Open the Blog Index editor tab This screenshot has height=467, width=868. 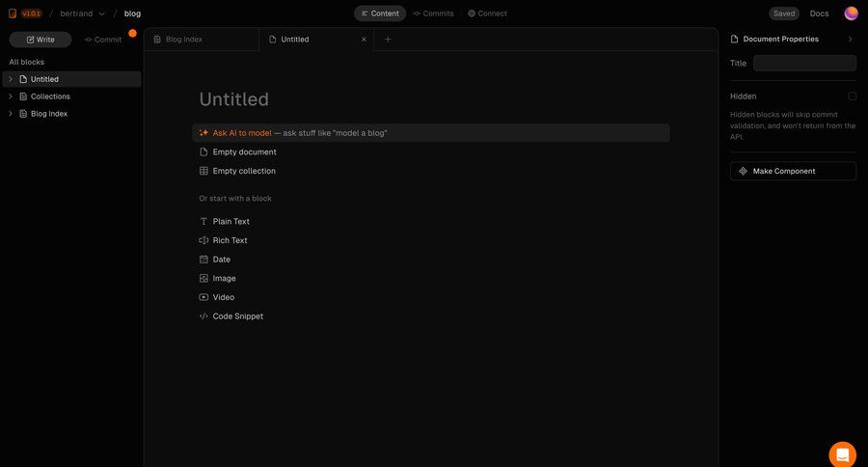pyautogui.click(x=202, y=40)
